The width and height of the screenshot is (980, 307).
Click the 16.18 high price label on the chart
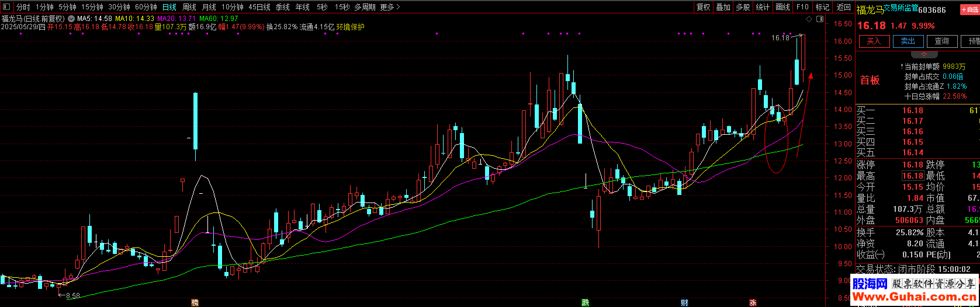click(x=780, y=38)
